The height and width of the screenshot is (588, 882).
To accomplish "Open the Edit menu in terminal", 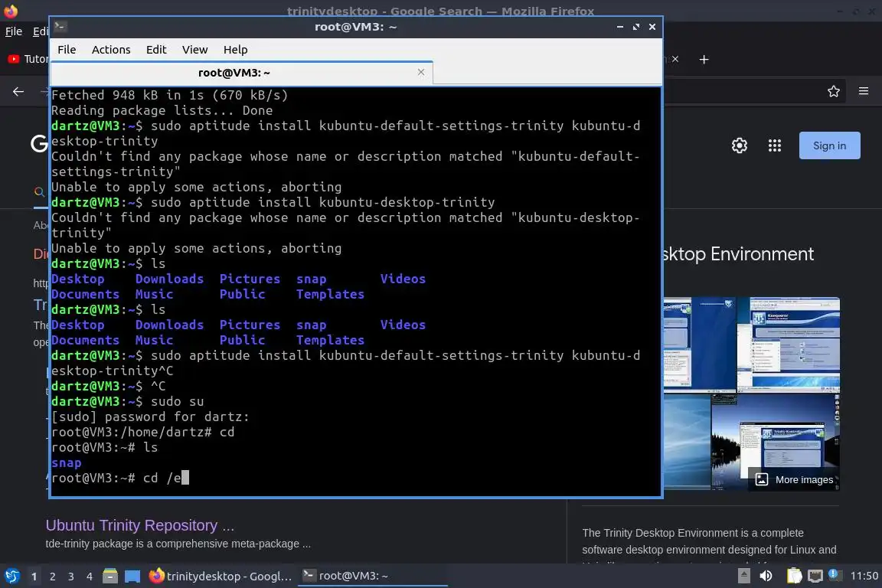I will pyautogui.click(x=156, y=50).
